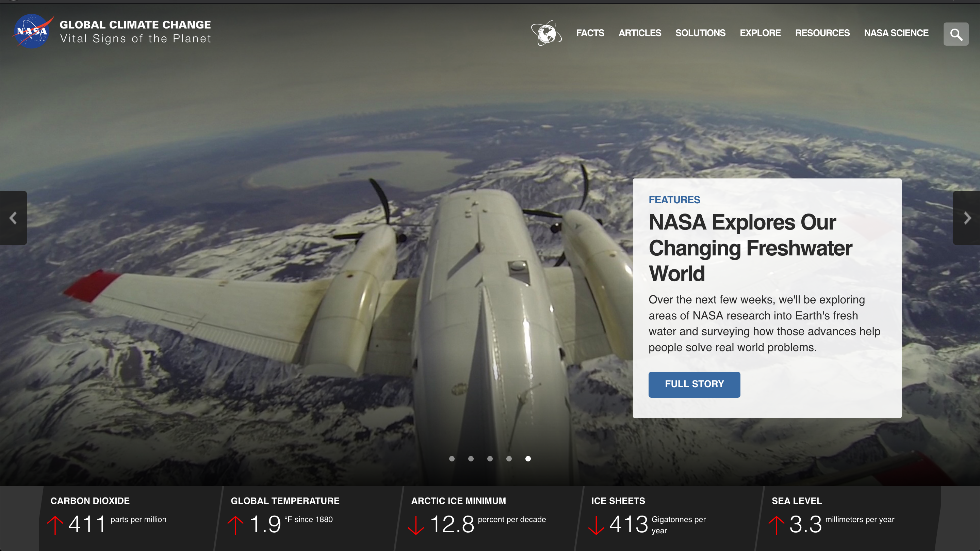
Task: Select the fourth carousel dot
Action: pyautogui.click(x=509, y=458)
